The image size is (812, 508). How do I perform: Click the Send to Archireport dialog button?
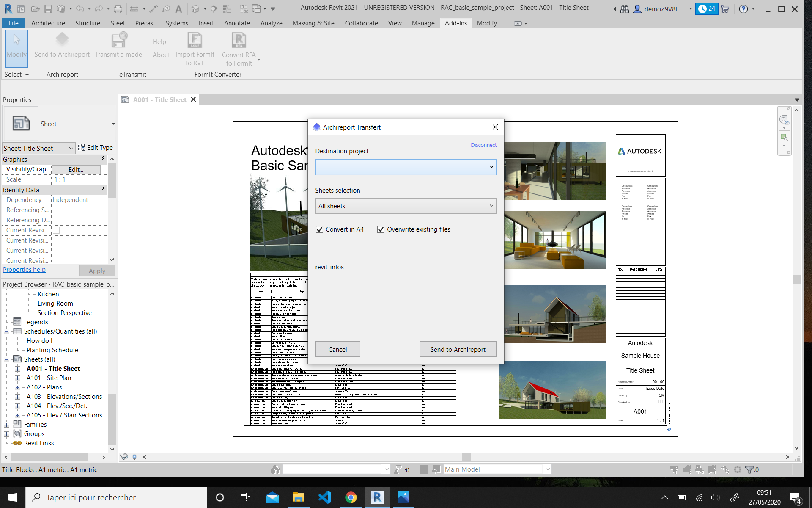pos(458,349)
